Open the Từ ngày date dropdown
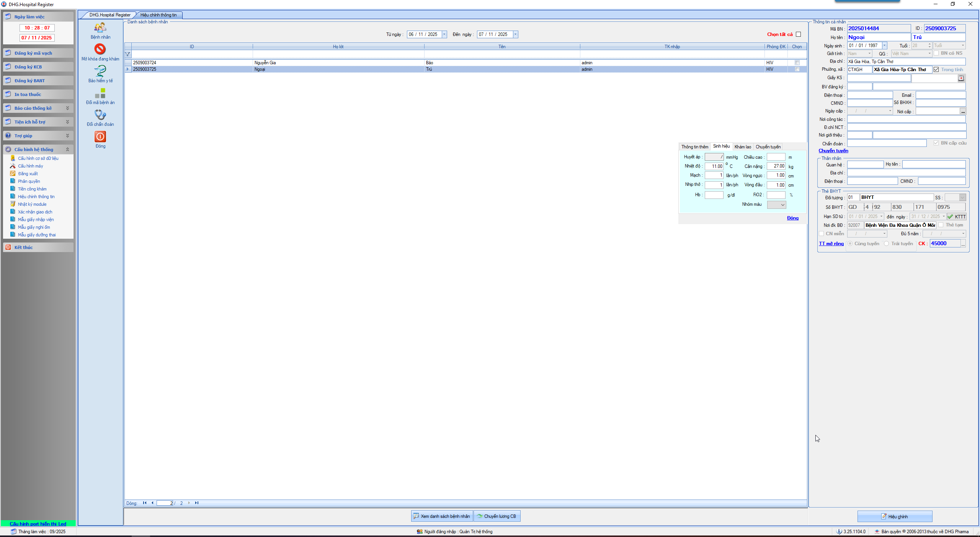 coord(444,34)
